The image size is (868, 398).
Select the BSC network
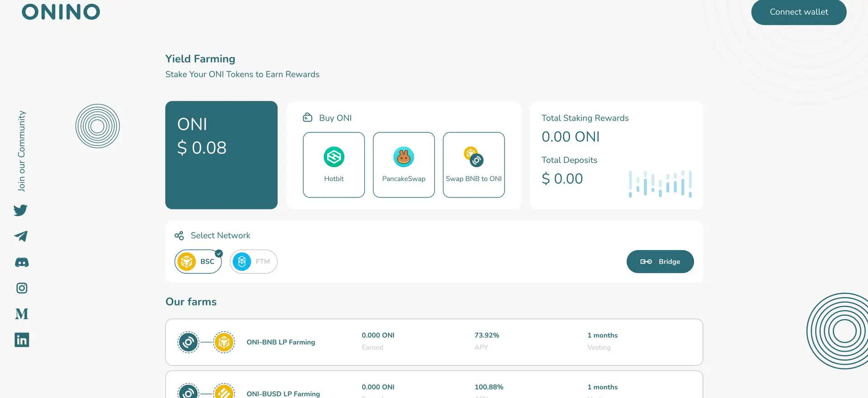198,262
